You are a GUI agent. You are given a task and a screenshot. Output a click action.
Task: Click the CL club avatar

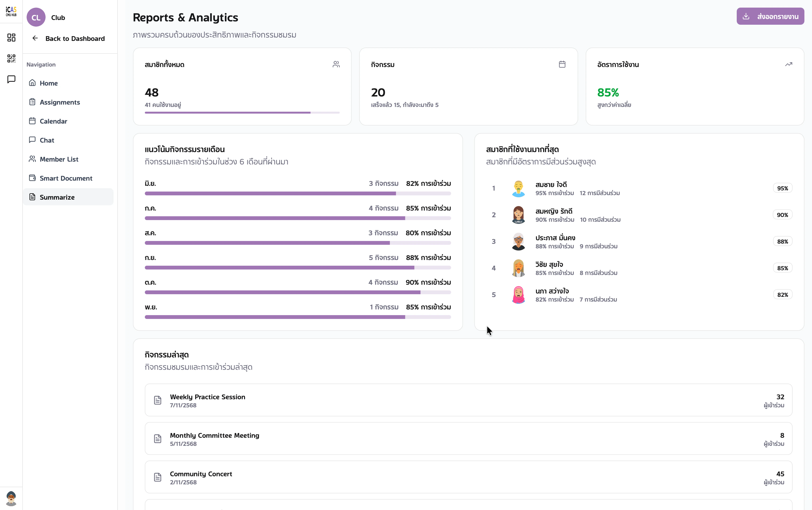pyautogui.click(x=36, y=17)
